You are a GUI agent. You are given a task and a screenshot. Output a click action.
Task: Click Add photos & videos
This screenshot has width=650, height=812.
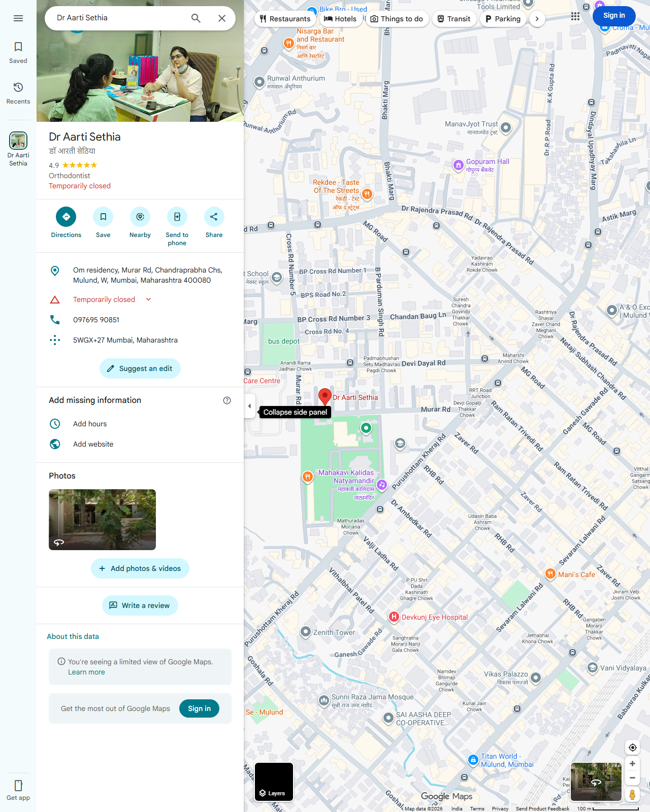coord(140,568)
